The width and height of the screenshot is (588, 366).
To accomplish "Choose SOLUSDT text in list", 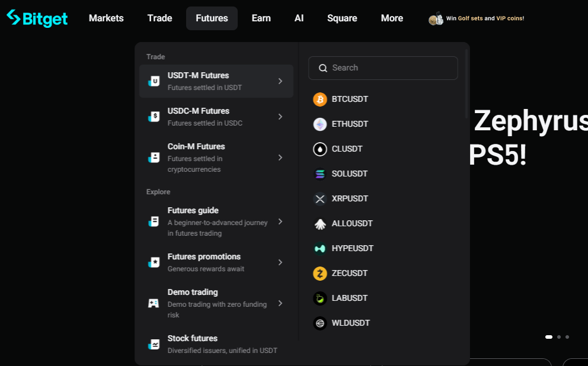I will coord(350,174).
